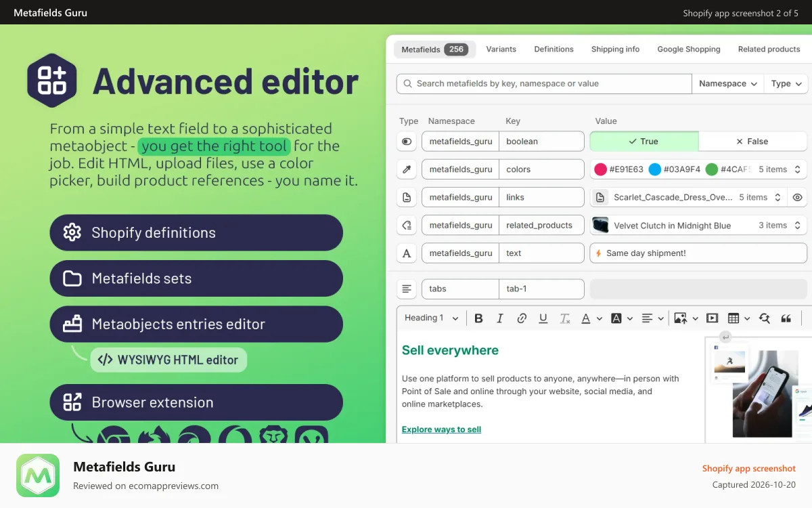Click the Chrome browser icon below Browser extension
The width and height of the screenshot is (812, 508).
click(113, 436)
